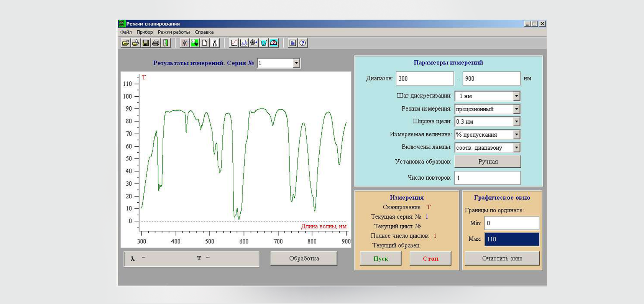Click the Параметры измерений heading
This screenshot has height=304, width=644.
pyautogui.click(x=449, y=63)
